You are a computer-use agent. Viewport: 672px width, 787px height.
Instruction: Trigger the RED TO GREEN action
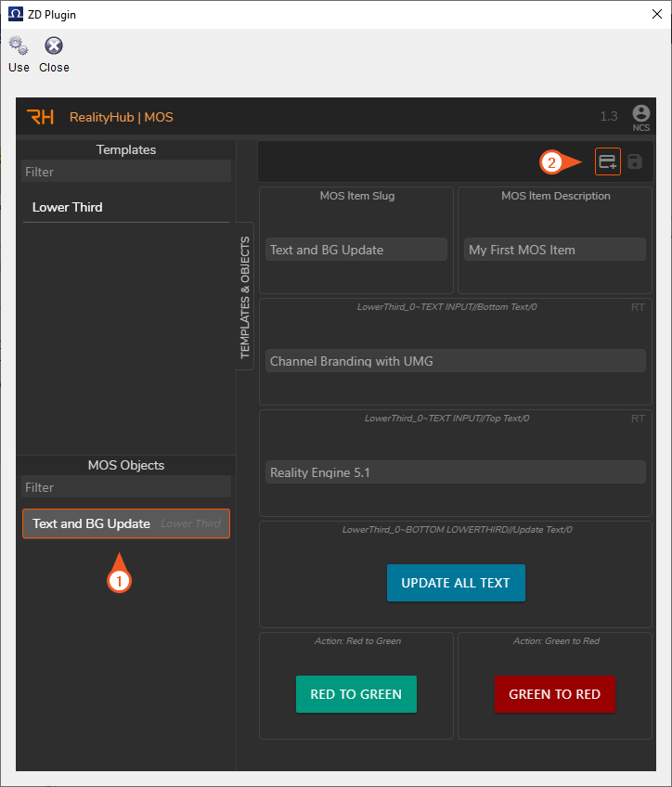(355, 694)
